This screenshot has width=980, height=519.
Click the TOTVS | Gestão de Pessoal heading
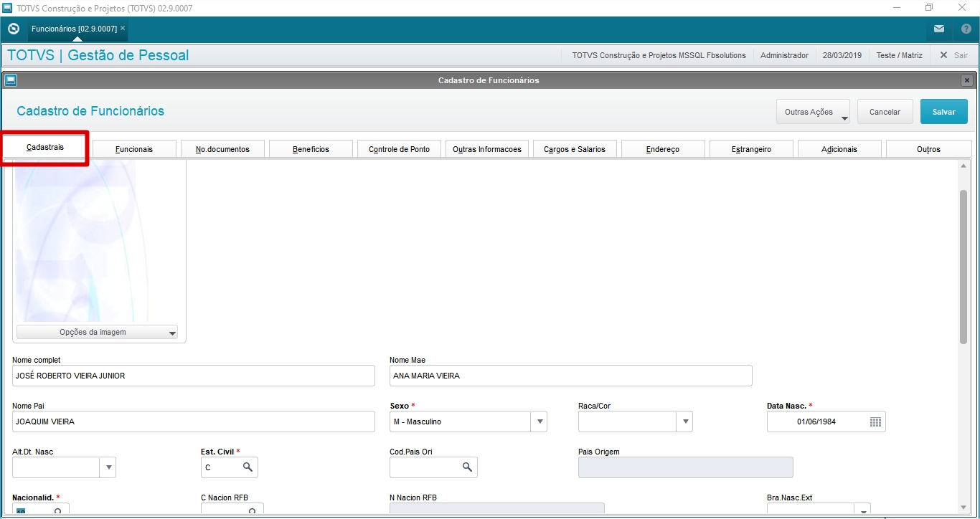98,55
